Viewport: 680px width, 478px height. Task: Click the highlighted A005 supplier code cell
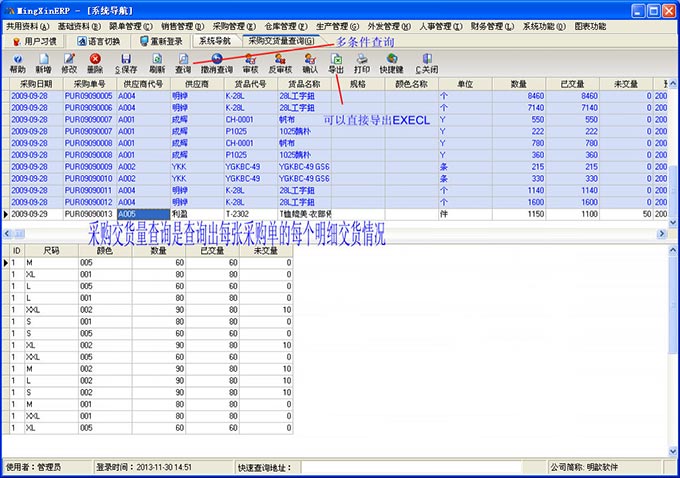click(144, 214)
